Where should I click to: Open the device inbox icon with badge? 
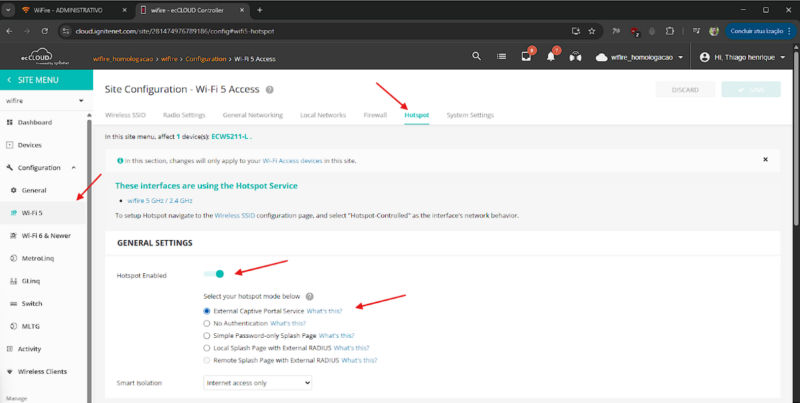[527, 56]
